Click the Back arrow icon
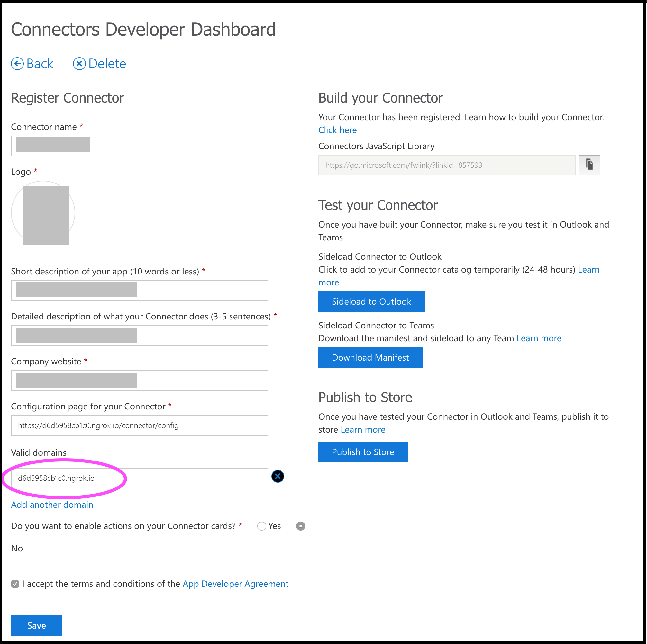Image resolution: width=647 pixels, height=644 pixels. pos(17,64)
